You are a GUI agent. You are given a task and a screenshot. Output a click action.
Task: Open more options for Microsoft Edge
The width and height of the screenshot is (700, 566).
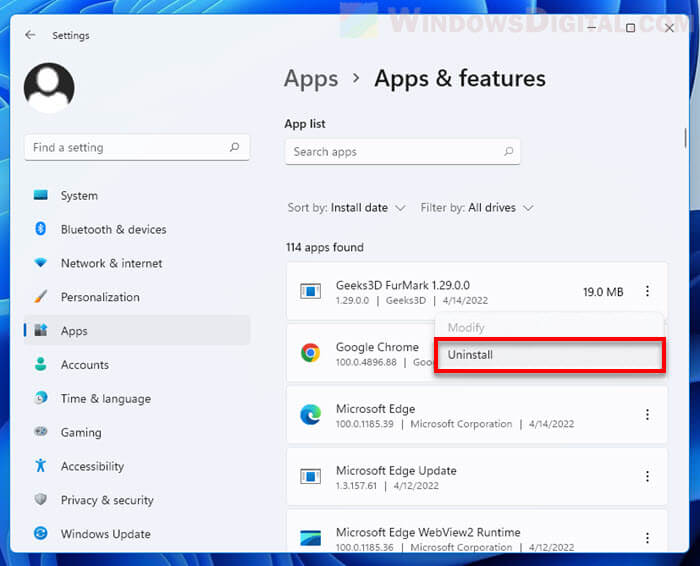point(647,415)
